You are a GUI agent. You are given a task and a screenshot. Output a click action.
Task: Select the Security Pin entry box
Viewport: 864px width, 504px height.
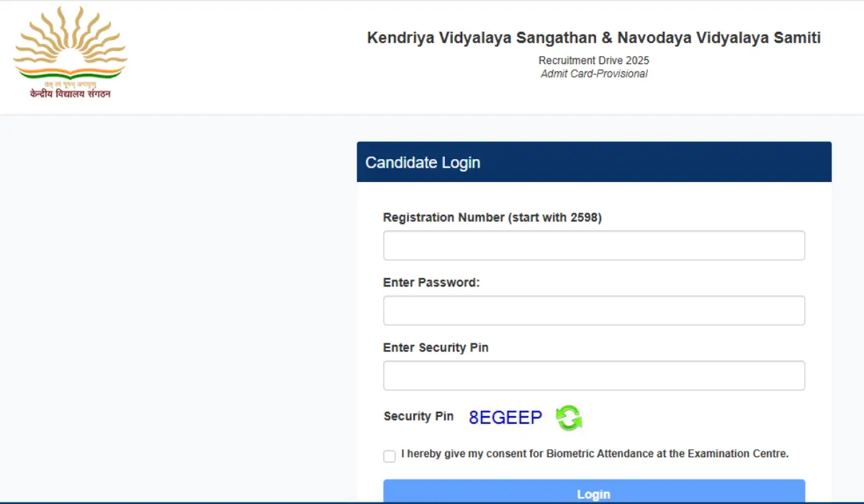pyautogui.click(x=593, y=375)
